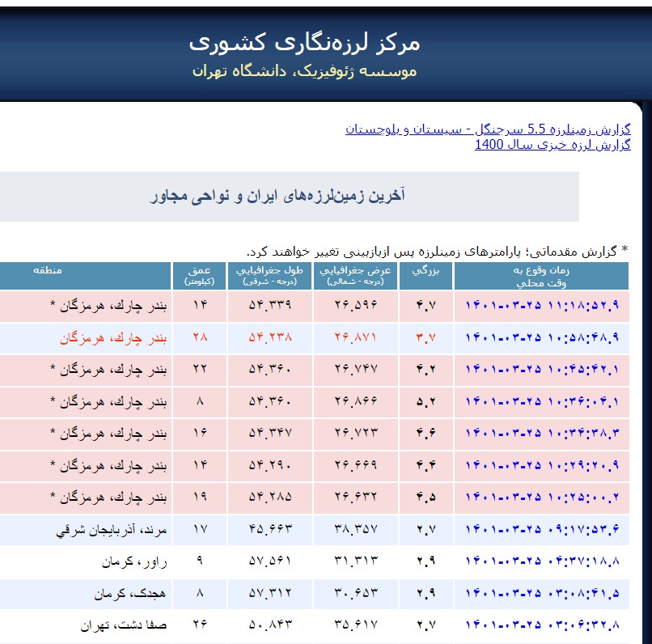Select magnitude 5.2 cell

coord(425,401)
